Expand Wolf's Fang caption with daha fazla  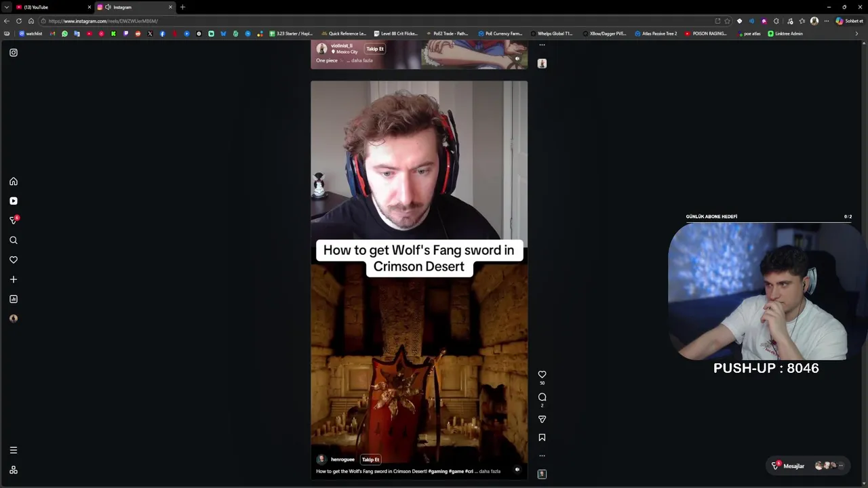[x=490, y=471]
